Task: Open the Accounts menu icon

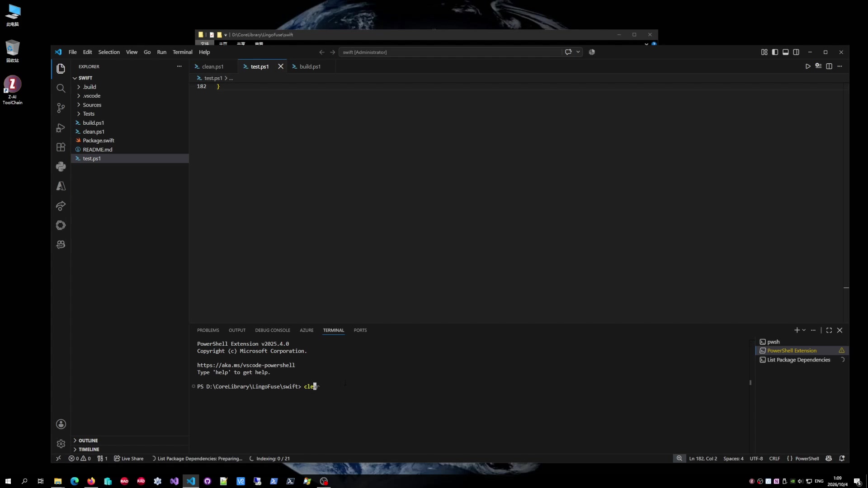Action: (x=61, y=424)
